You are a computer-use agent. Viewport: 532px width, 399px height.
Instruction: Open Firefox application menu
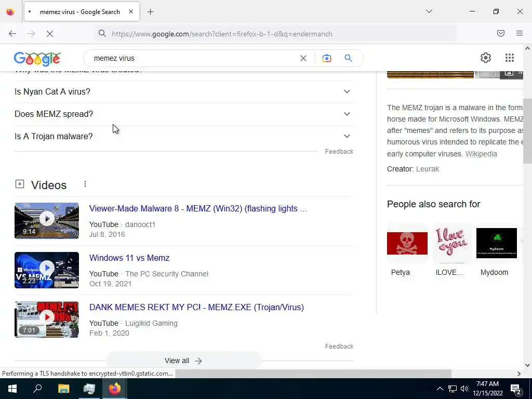pos(519,33)
